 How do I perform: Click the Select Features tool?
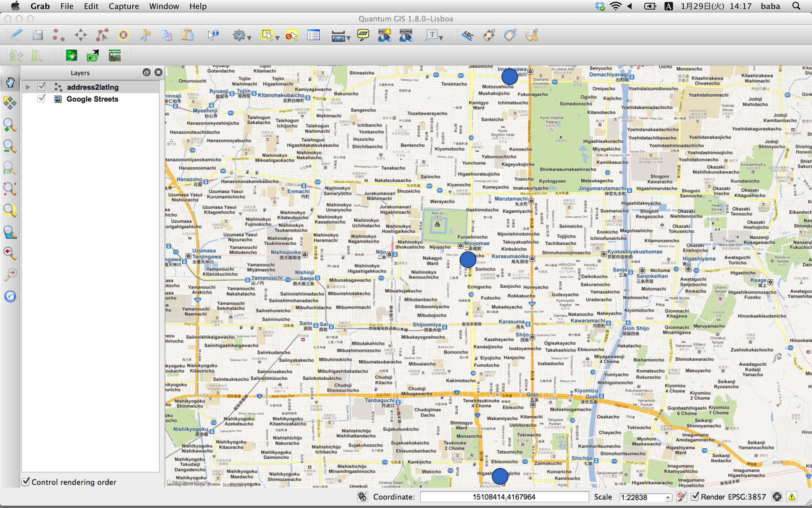click(267, 35)
